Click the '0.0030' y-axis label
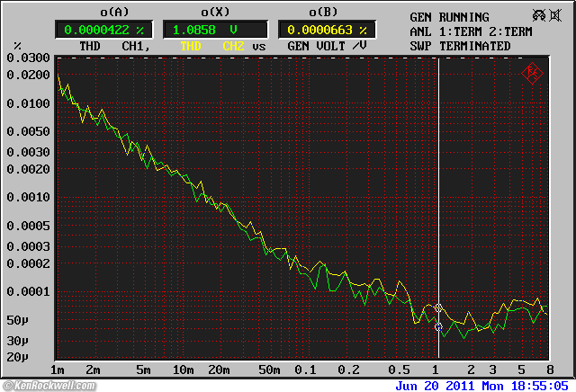Image resolution: width=576 pixels, height=392 pixels. tap(28, 152)
